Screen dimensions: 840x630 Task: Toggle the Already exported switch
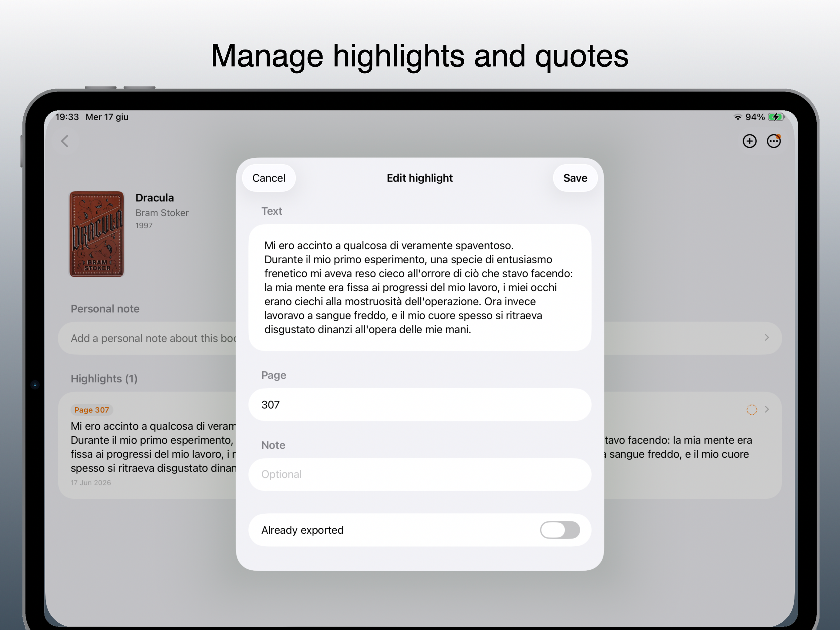point(560,530)
